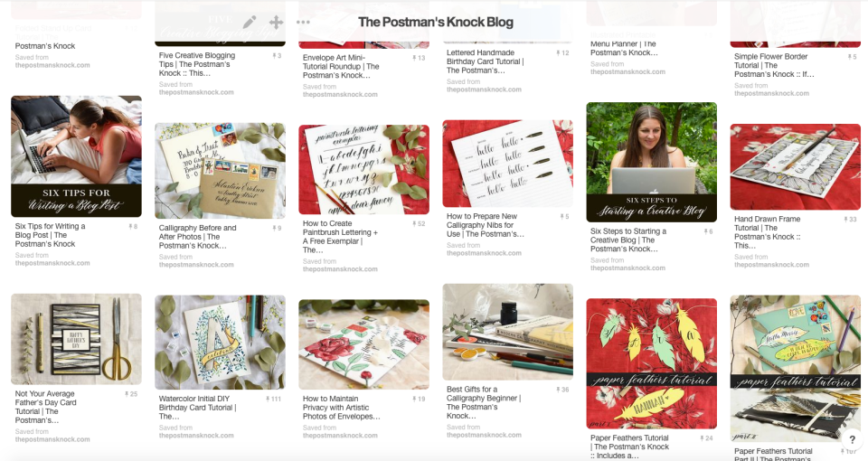
Task: Open the Calligraphy Before and After envelopes image
Action: pos(221,171)
